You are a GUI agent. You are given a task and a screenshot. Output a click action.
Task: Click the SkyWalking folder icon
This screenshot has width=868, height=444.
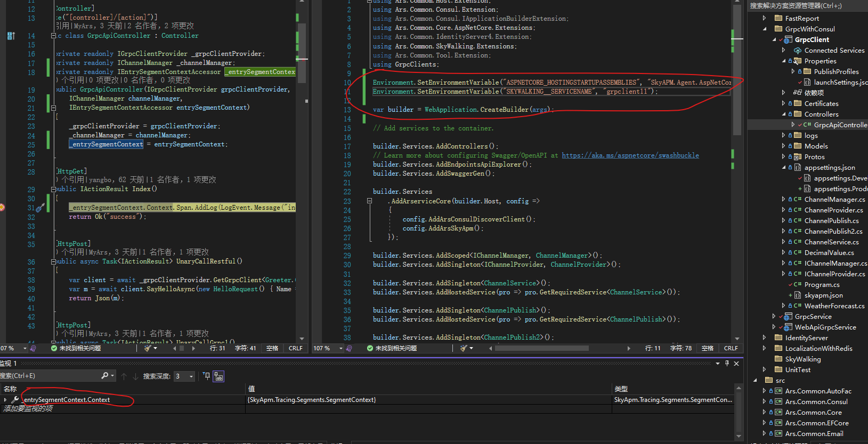click(778, 359)
